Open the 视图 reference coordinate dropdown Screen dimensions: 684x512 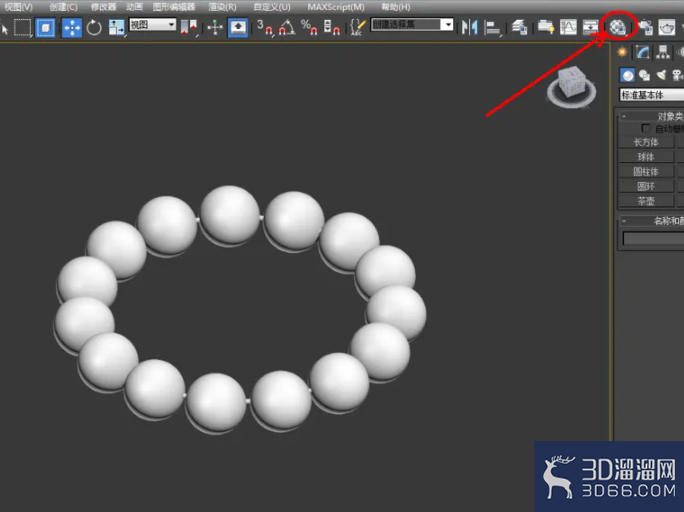(x=152, y=25)
